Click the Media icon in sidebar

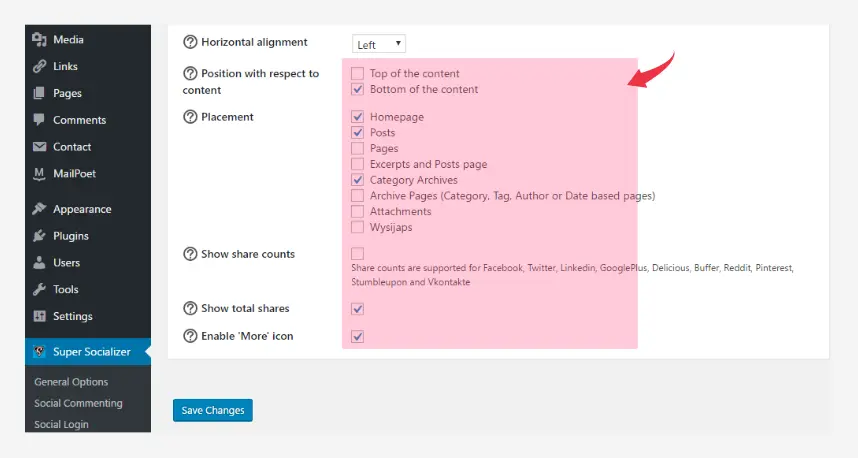40,40
